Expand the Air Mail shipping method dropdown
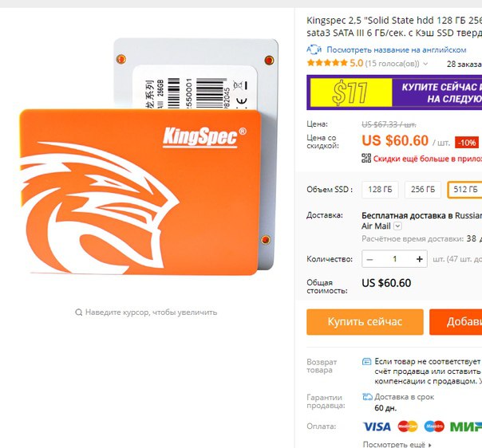The width and height of the screenshot is (482, 448). click(x=397, y=226)
